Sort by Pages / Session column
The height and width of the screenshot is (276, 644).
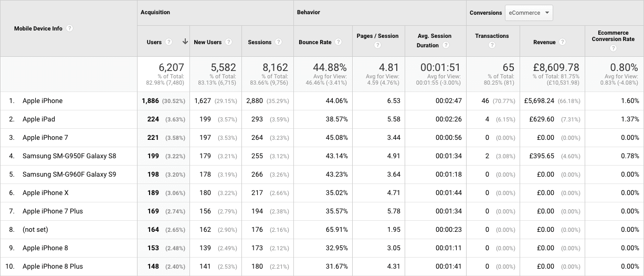[377, 36]
